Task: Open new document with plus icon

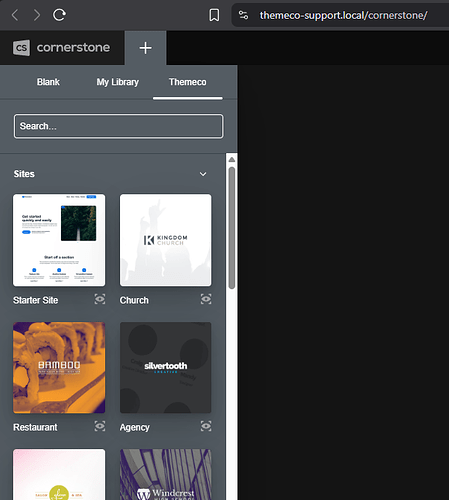Action: click(145, 48)
